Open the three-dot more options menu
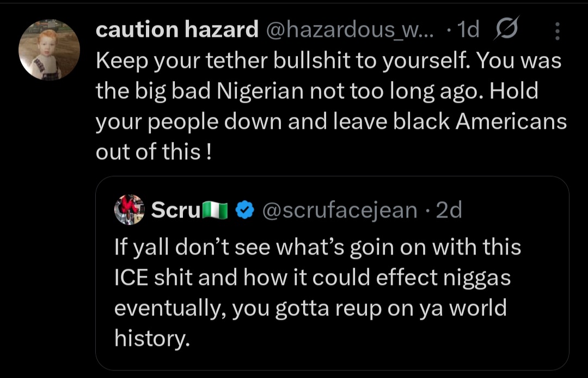 tap(558, 30)
